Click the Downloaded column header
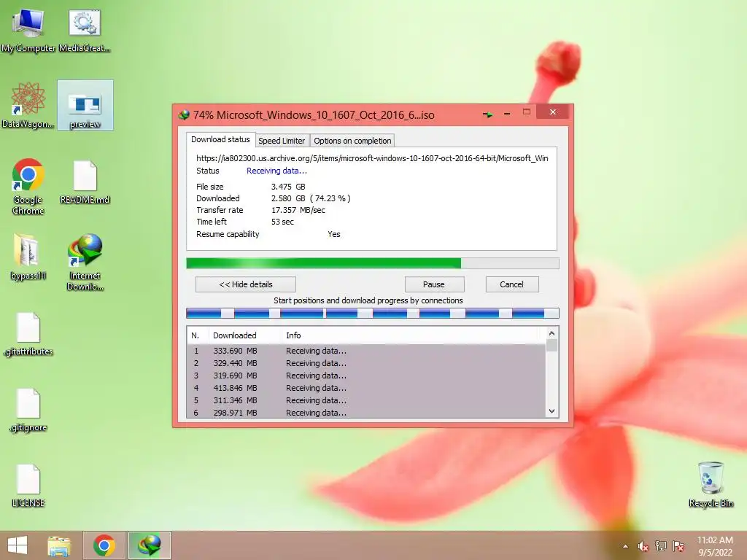747x560 pixels. tap(245, 335)
